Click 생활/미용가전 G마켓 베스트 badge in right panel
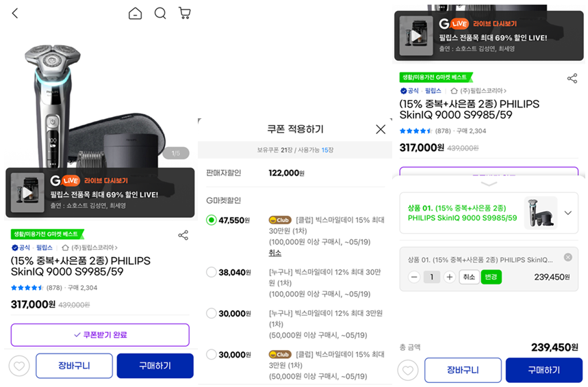The image size is (588, 387). [435, 77]
